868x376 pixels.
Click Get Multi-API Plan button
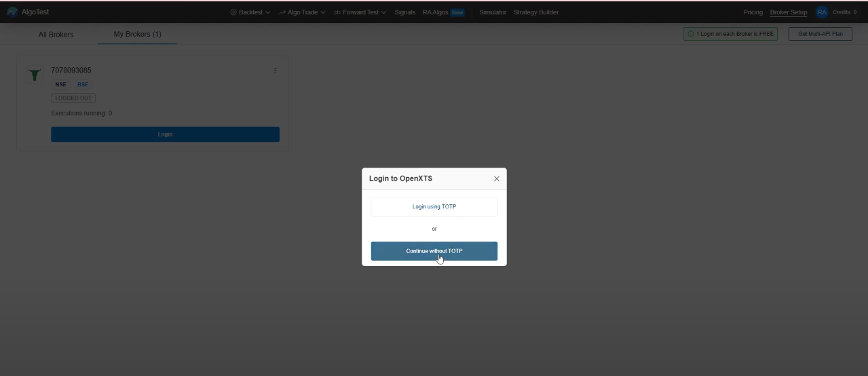coord(820,34)
